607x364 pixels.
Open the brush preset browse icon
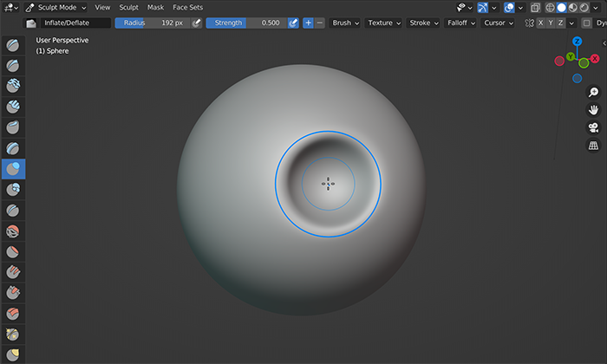[31, 23]
